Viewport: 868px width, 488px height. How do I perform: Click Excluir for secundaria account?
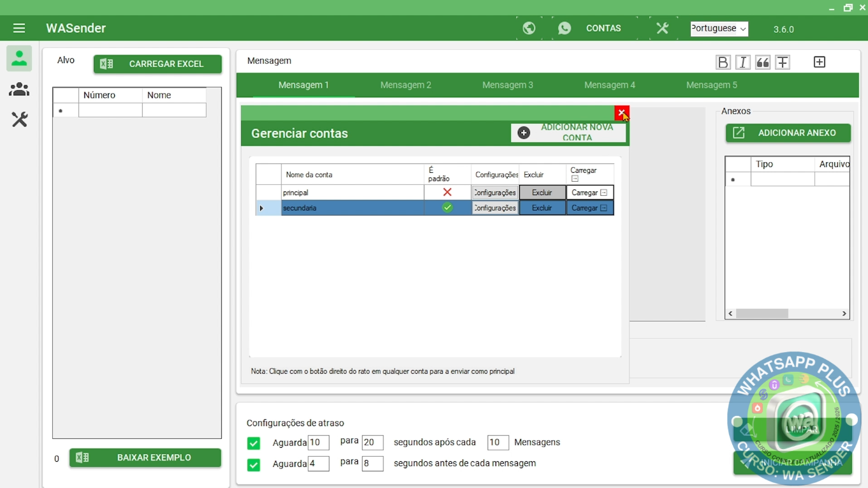542,208
